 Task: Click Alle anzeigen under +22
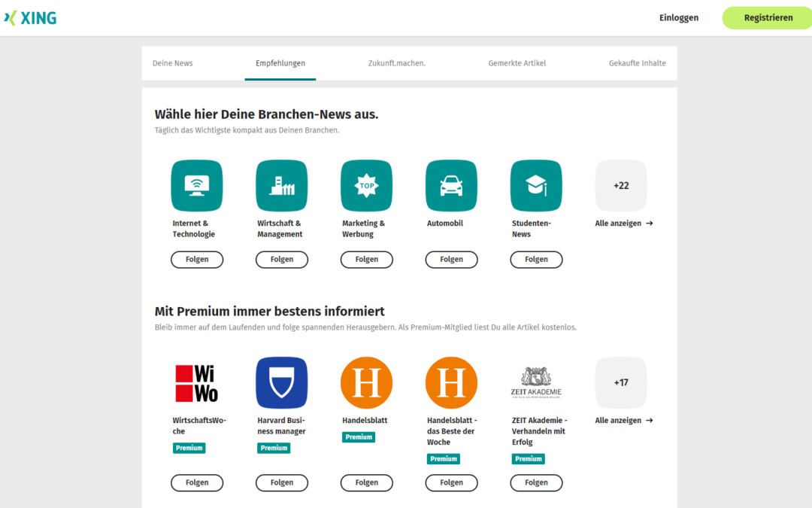click(x=623, y=224)
